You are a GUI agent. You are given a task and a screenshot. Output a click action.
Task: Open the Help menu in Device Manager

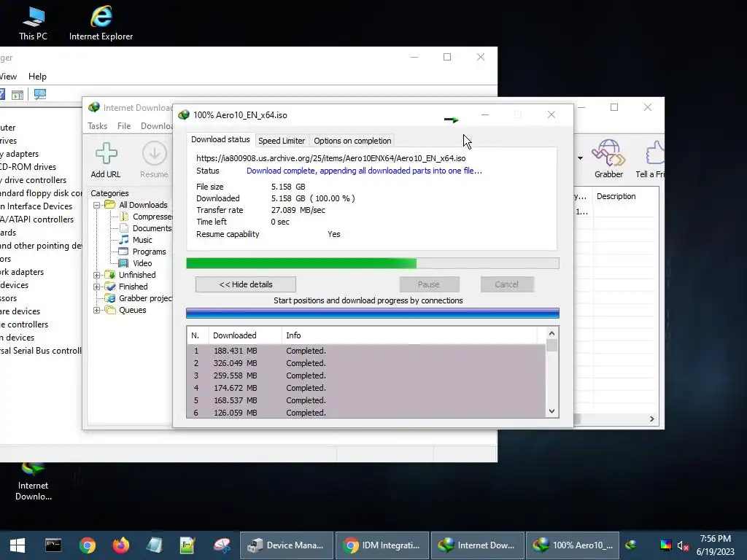(37, 76)
